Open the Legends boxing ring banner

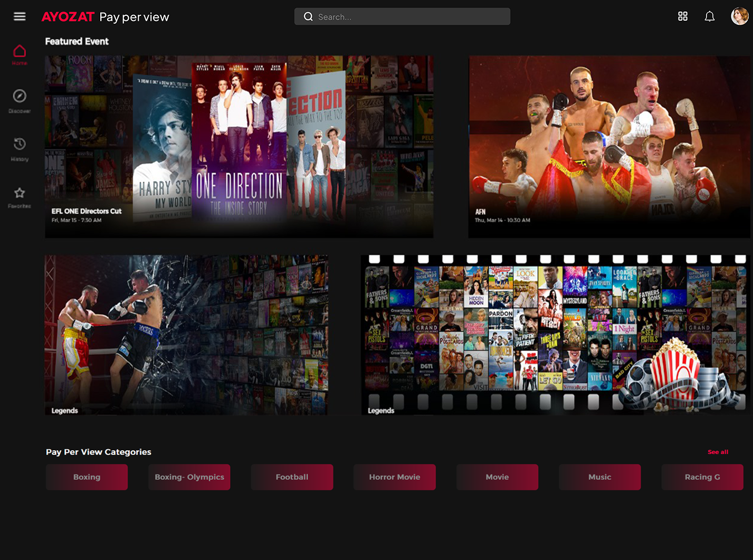point(186,335)
